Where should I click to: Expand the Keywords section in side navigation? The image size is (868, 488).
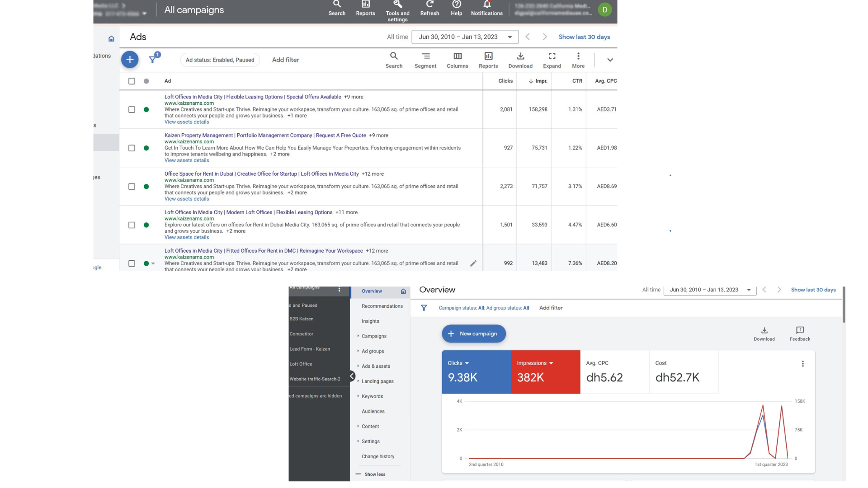pos(372,396)
